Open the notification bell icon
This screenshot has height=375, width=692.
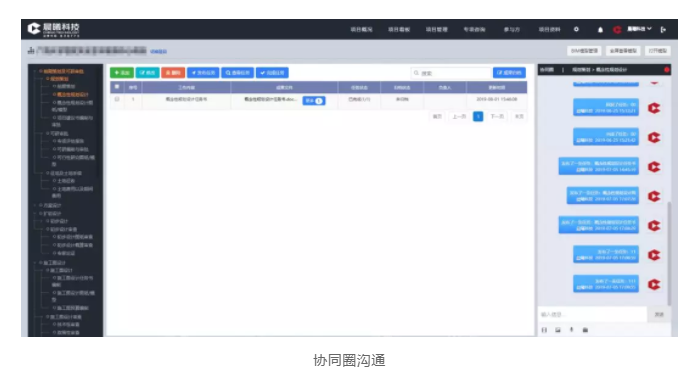point(600,30)
